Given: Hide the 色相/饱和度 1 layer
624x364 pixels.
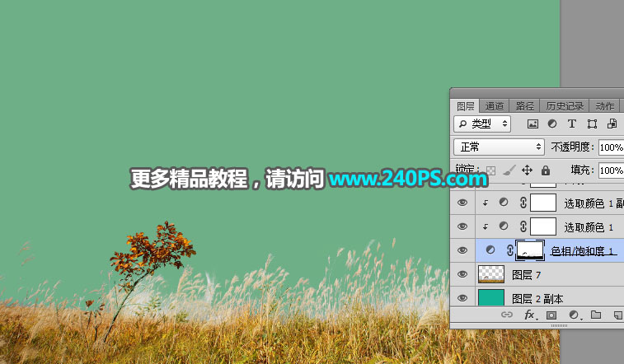Looking at the screenshot, I should [462, 250].
